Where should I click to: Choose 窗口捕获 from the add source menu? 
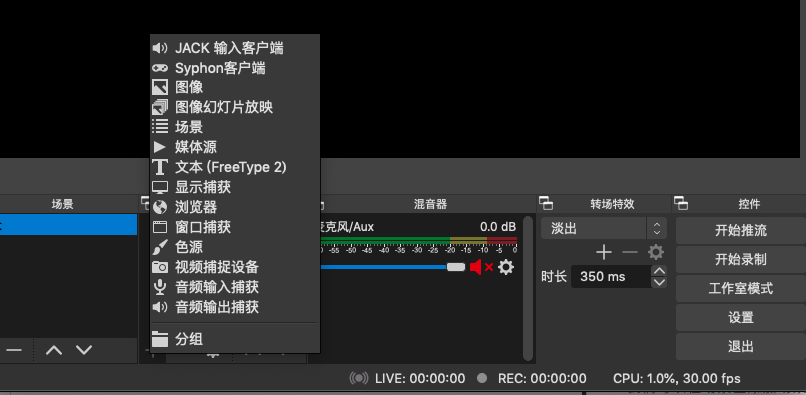[235, 227]
